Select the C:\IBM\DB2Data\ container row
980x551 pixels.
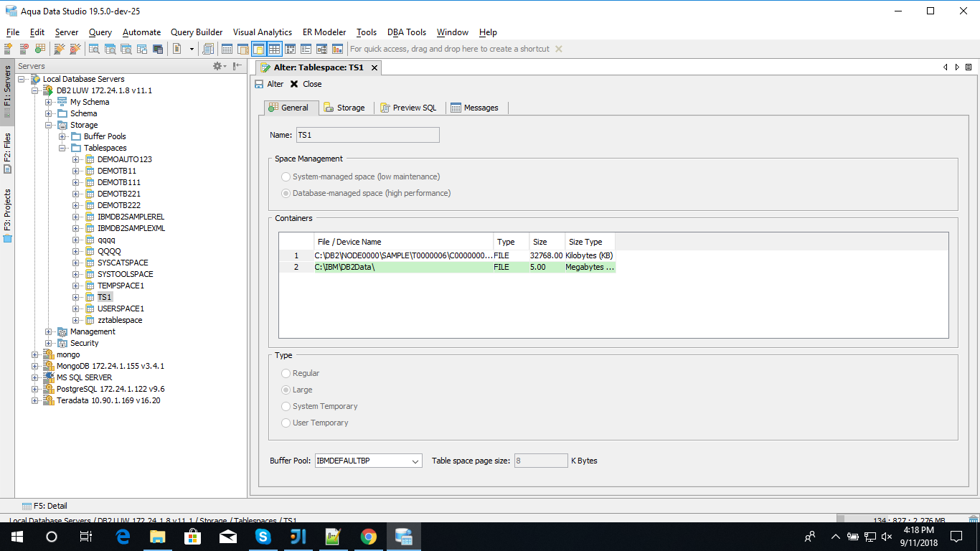[447, 267]
